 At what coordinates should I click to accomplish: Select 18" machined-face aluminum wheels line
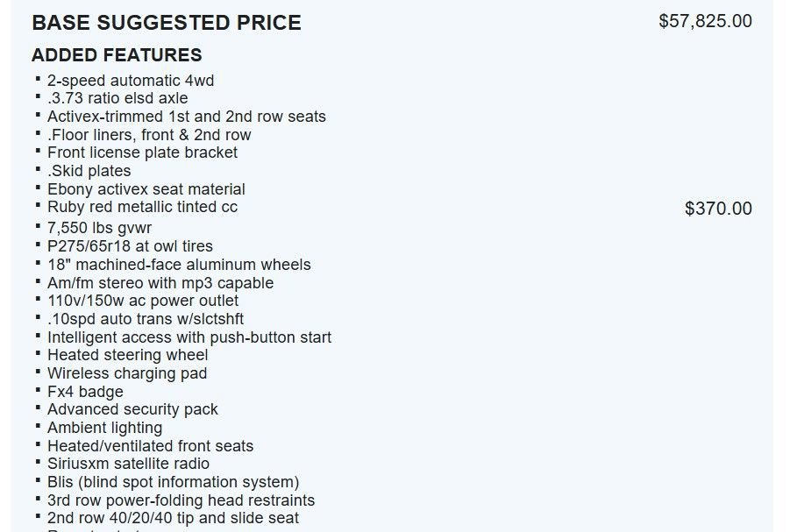point(179,265)
